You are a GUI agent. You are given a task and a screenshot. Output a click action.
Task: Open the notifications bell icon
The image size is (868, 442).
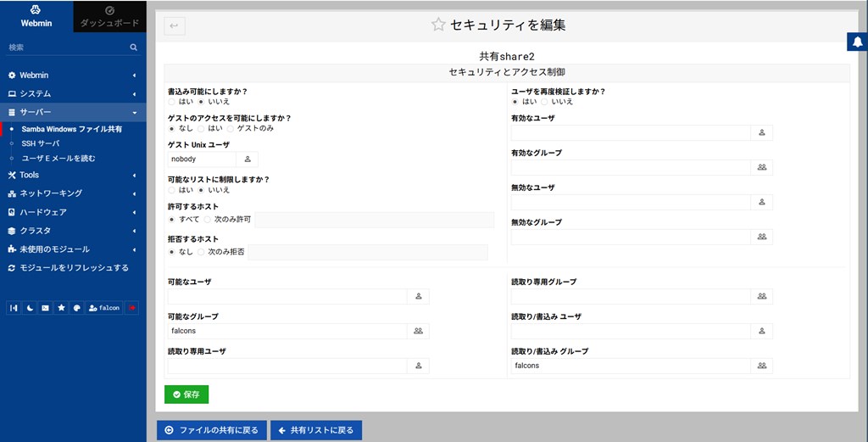click(857, 43)
